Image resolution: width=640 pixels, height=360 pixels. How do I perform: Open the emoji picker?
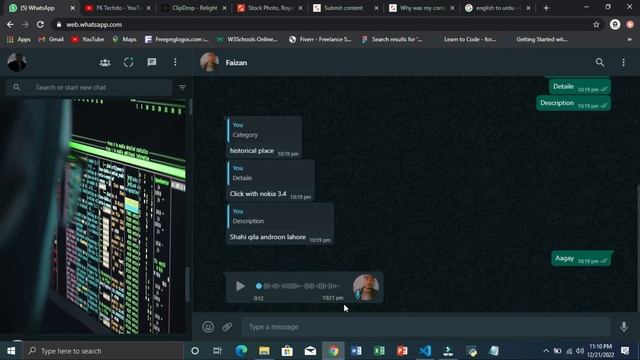208,327
